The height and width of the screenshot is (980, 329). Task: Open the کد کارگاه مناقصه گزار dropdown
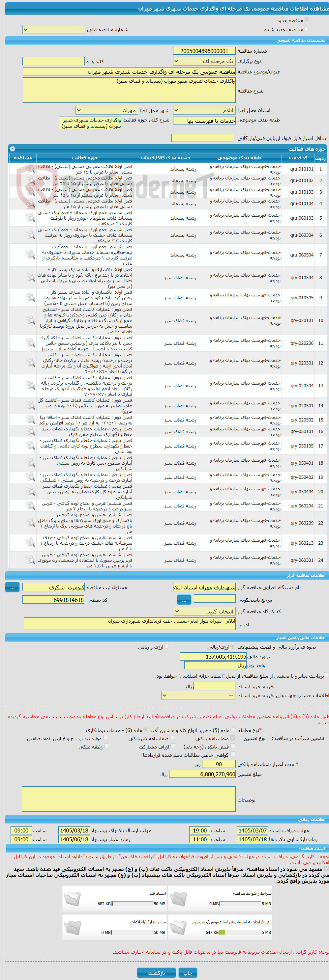point(204,612)
